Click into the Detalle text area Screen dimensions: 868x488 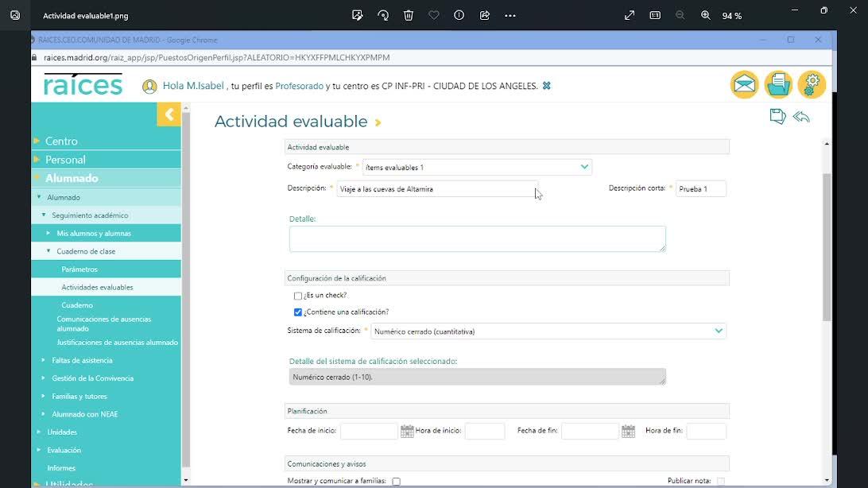pos(477,239)
